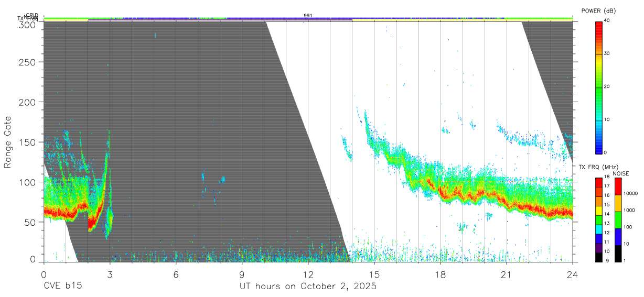This screenshot has width=644, height=297.
Task: Click the 100 label on NOISE legend
Action: coord(628,227)
